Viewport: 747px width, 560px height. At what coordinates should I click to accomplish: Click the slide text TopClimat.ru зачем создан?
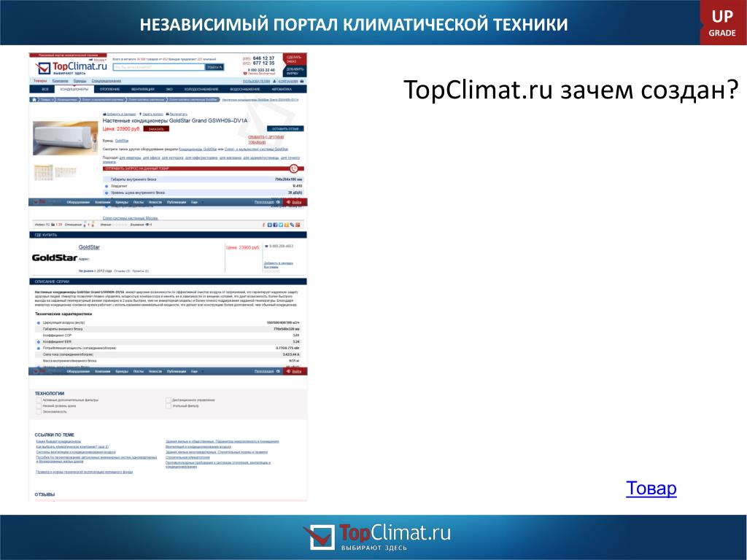pyautogui.click(x=570, y=90)
